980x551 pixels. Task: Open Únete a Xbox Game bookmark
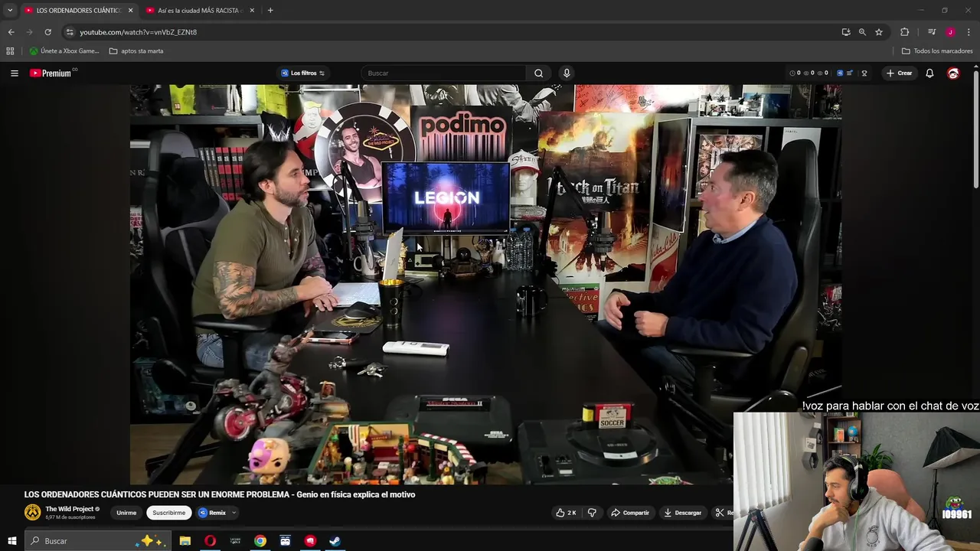coord(64,51)
